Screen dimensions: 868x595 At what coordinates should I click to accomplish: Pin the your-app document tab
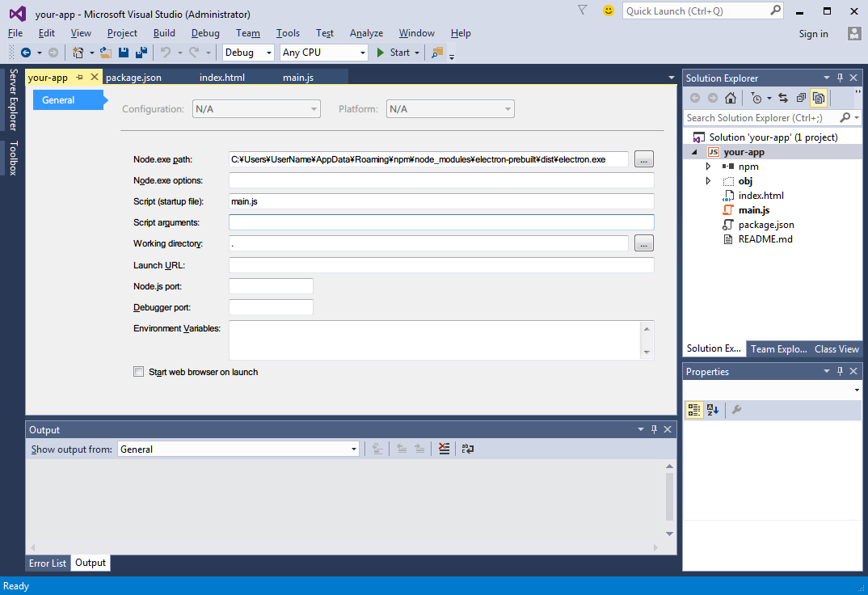[80, 78]
